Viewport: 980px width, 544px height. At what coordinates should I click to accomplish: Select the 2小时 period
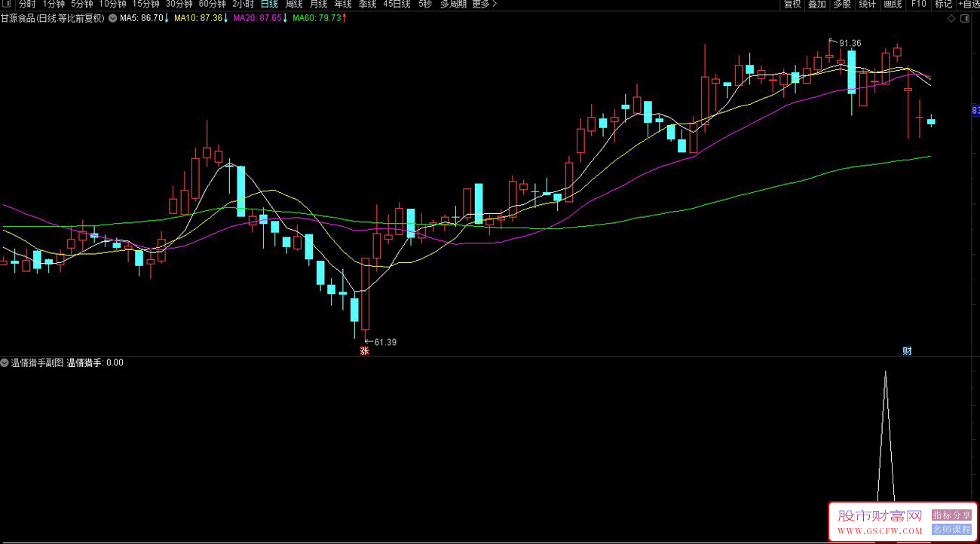tap(243, 5)
